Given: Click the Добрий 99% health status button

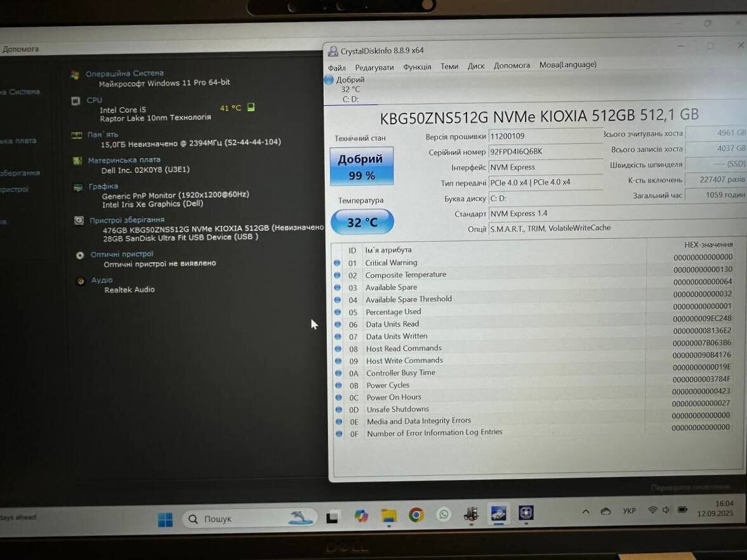Looking at the screenshot, I should click(x=361, y=166).
